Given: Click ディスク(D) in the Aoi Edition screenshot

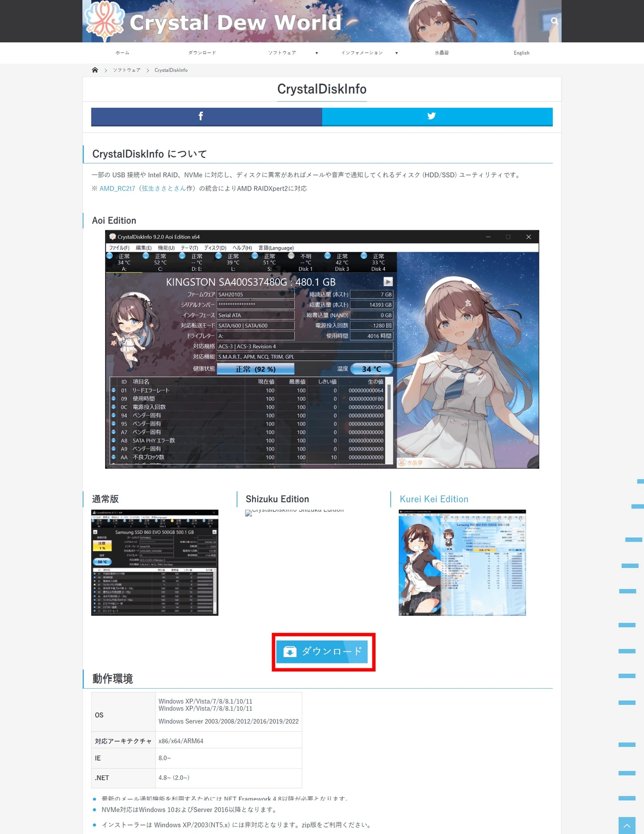Looking at the screenshot, I should [215, 248].
